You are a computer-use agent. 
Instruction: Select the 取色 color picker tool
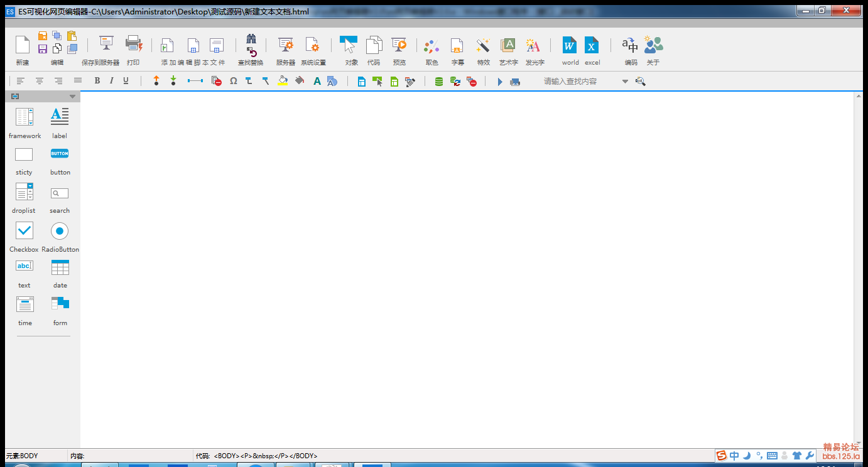431,46
